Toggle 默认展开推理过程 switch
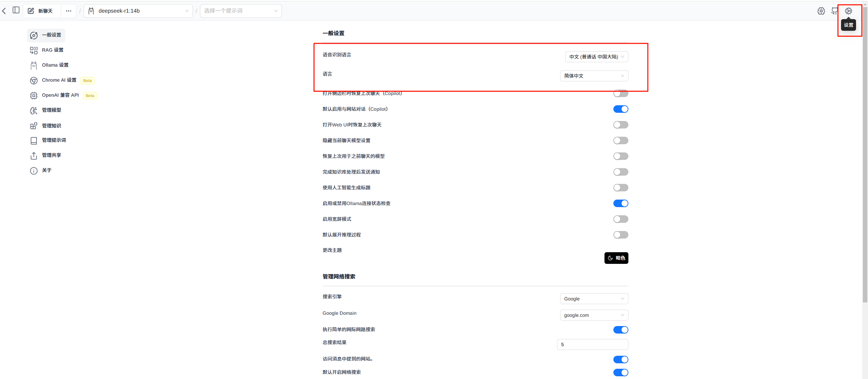868x379 pixels. tap(621, 235)
